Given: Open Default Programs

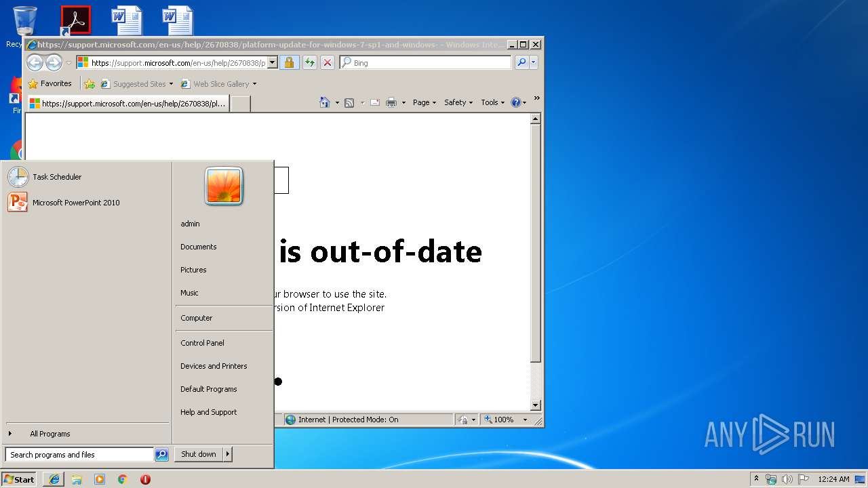Looking at the screenshot, I should pos(209,389).
